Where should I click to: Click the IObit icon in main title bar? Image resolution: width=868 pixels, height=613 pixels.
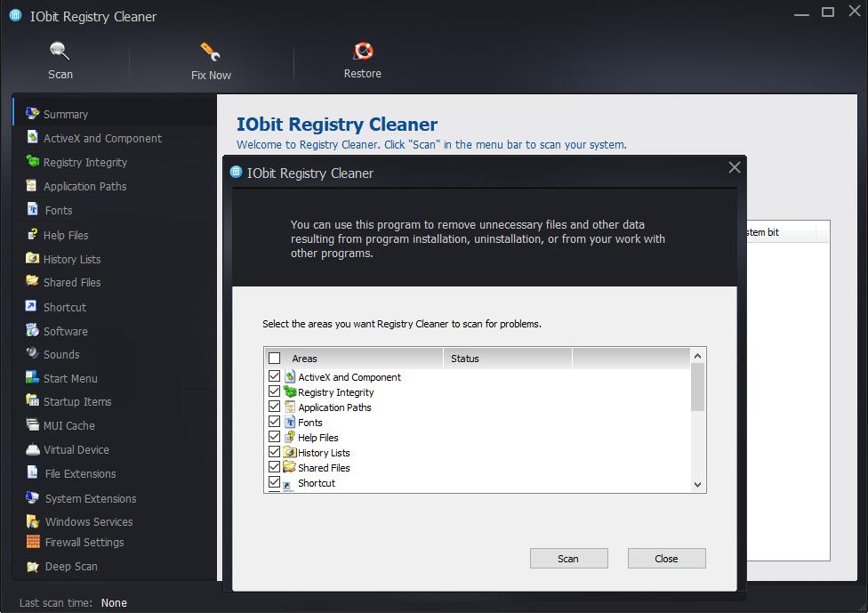coord(15,15)
